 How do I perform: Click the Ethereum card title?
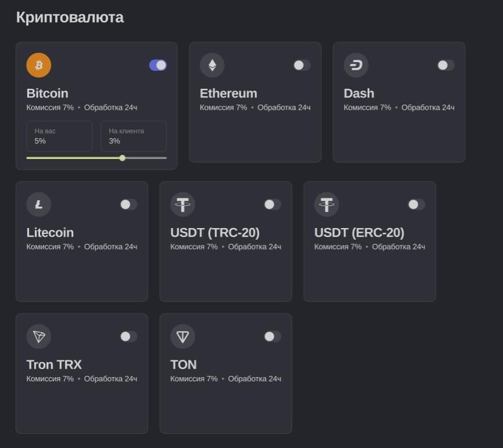click(x=228, y=93)
